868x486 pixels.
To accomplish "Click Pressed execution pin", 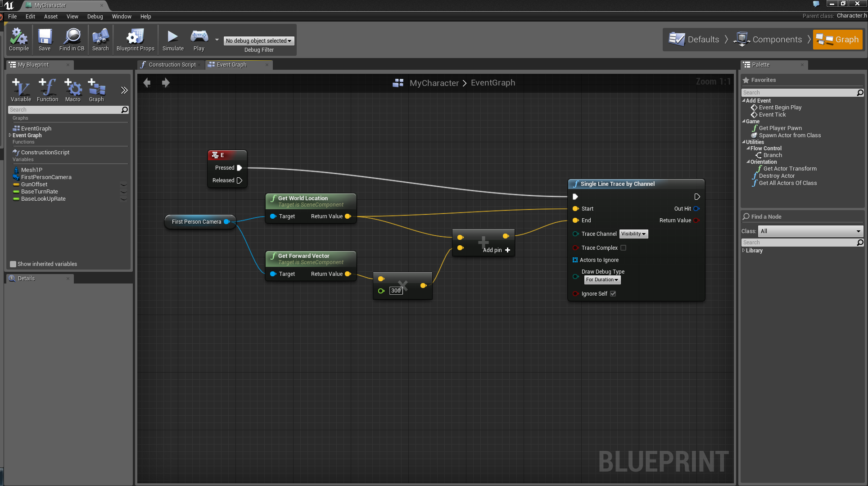I will tap(240, 168).
